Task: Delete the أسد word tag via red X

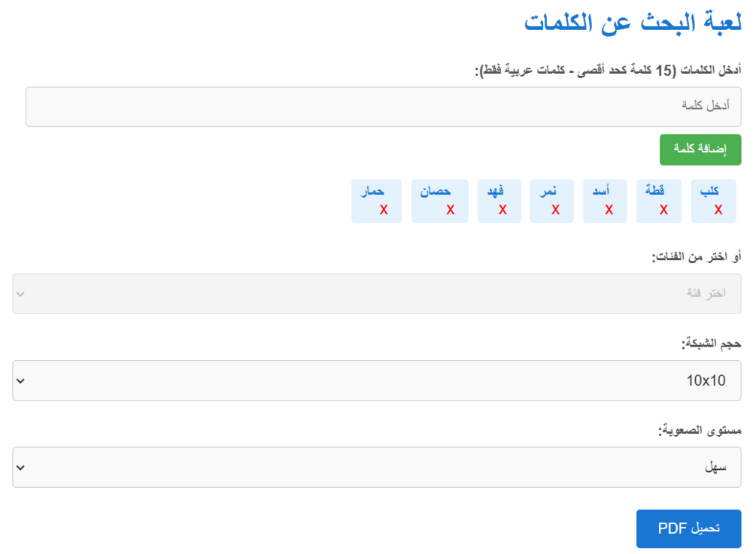Action: [609, 210]
